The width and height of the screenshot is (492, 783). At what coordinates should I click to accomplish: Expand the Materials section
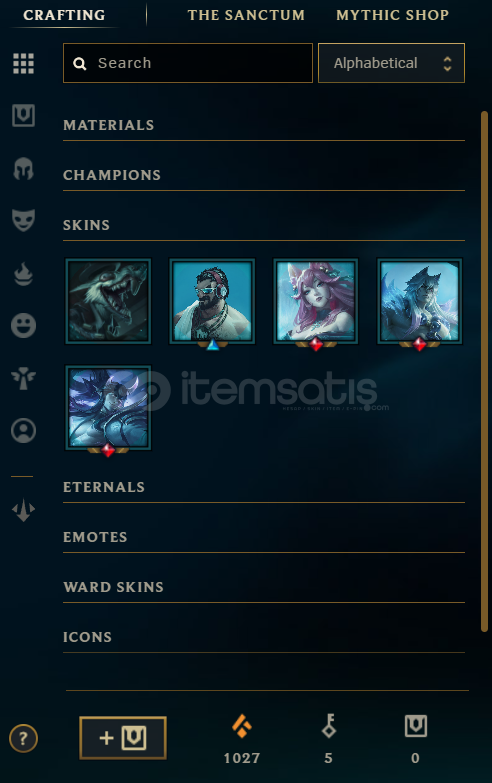(x=264, y=125)
